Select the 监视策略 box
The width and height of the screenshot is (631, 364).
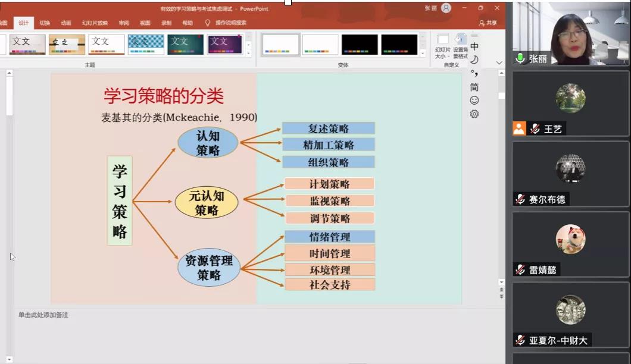pos(330,200)
